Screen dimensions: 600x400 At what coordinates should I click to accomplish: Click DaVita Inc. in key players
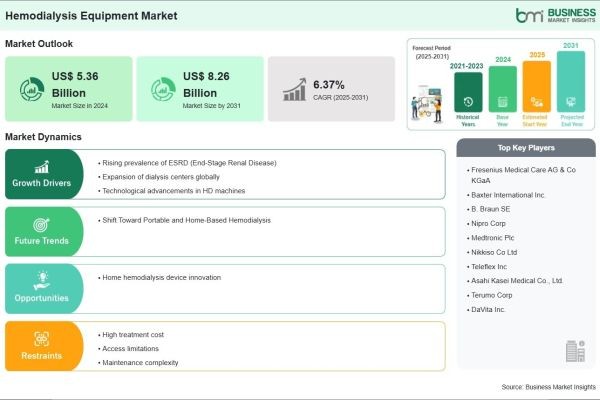point(486,310)
